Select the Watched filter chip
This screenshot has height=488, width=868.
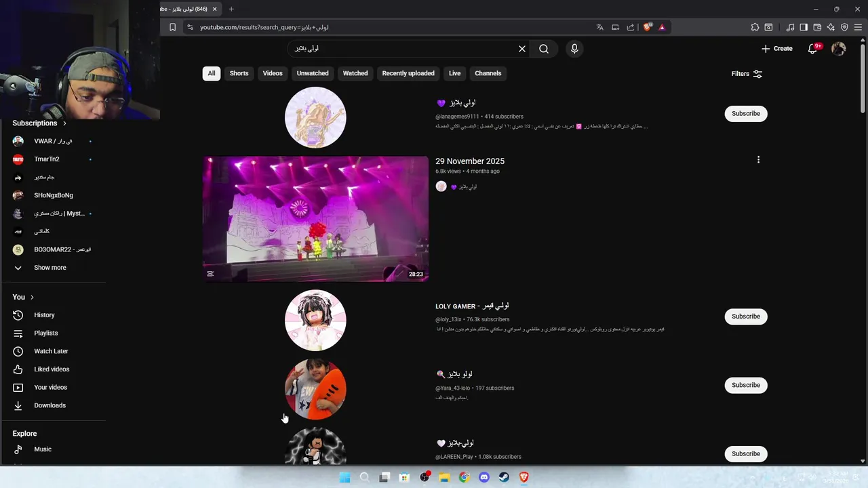point(355,73)
